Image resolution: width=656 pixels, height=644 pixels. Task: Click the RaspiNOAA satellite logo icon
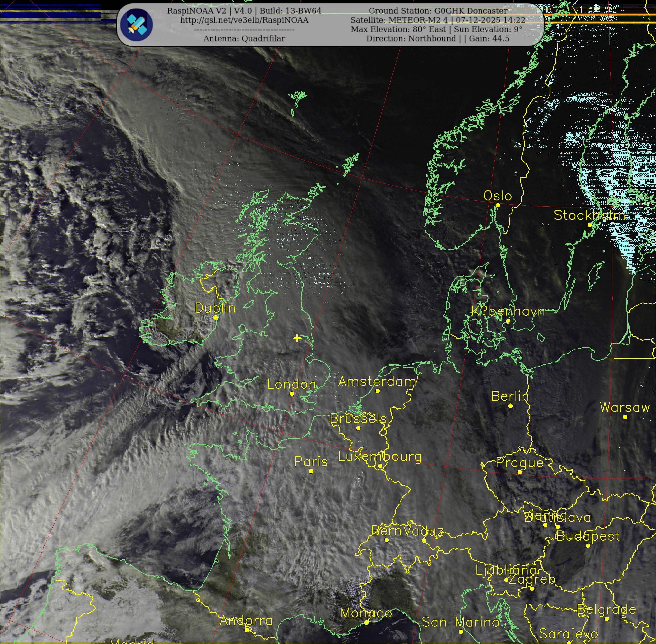[x=136, y=25]
